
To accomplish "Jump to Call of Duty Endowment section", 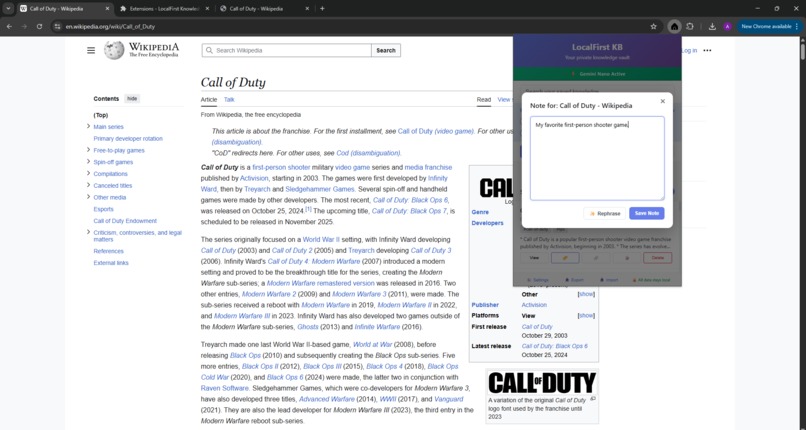I will [125, 221].
